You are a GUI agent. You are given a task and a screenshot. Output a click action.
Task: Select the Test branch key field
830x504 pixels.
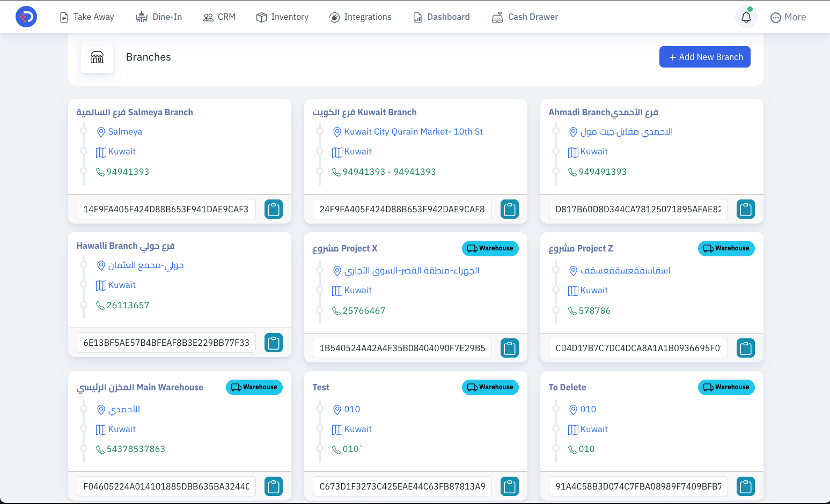pyautogui.click(x=402, y=486)
